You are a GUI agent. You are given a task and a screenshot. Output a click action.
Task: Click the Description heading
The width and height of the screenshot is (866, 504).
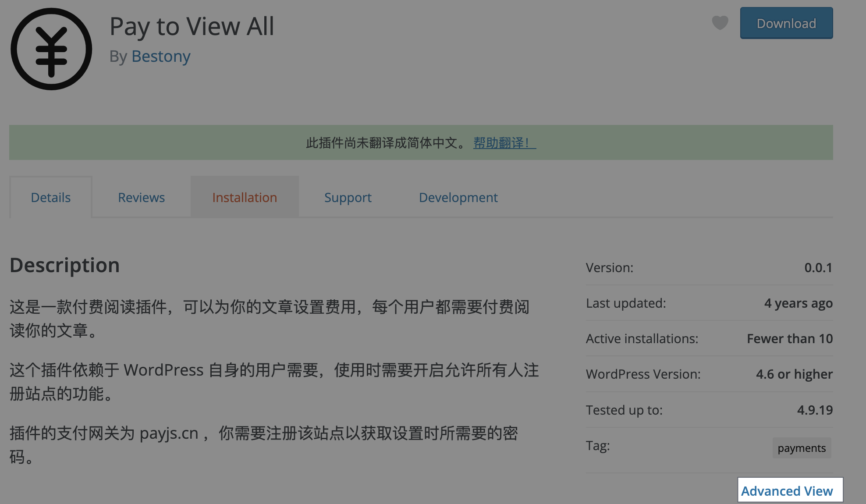(64, 265)
